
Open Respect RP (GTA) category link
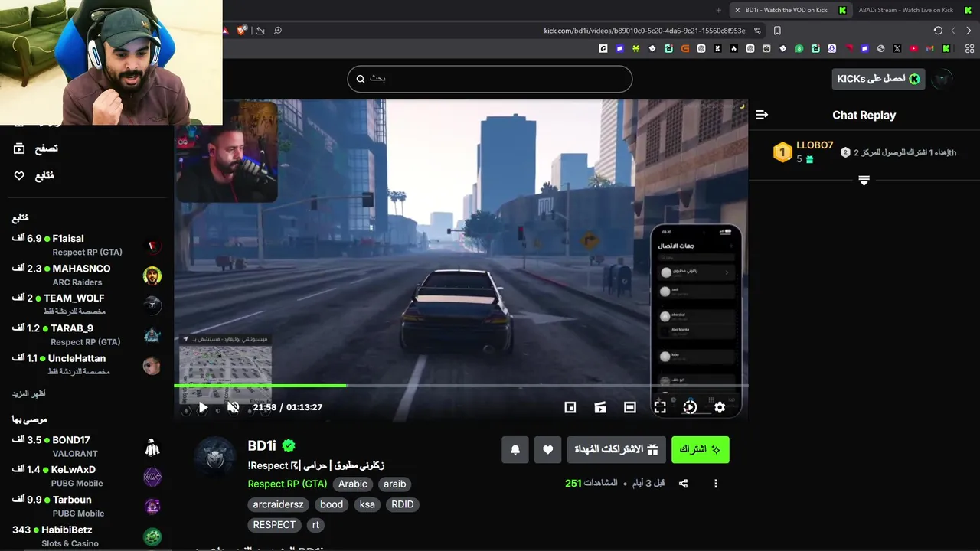pos(287,484)
